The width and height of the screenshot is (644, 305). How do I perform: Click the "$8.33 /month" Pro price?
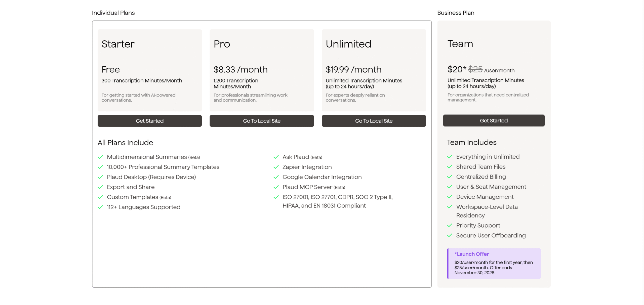240,70
